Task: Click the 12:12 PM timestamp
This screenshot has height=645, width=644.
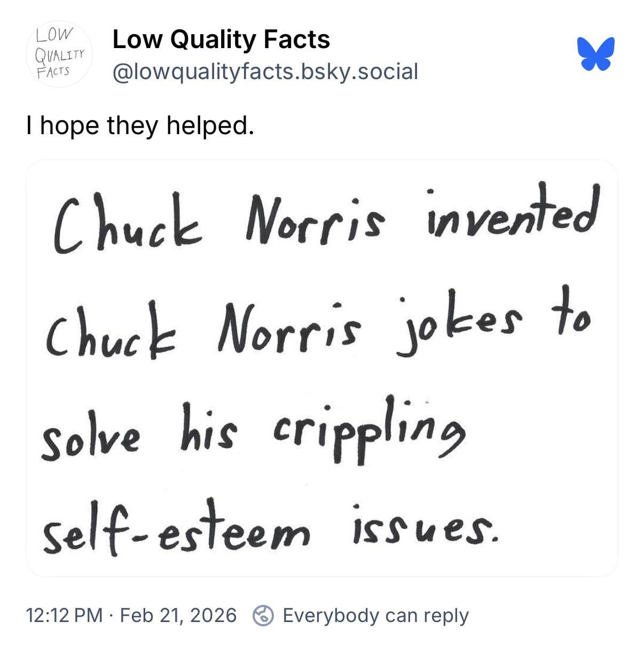Action: click(x=64, y=616)
